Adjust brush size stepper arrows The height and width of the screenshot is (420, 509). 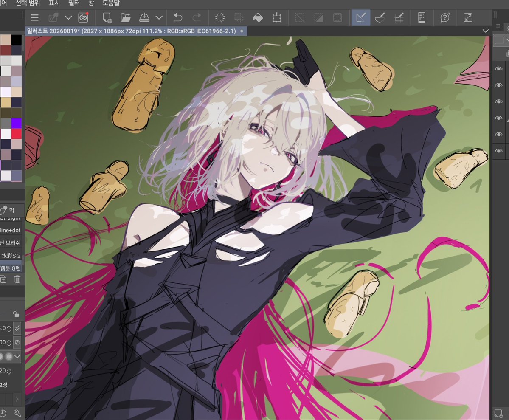pos(9,328)
